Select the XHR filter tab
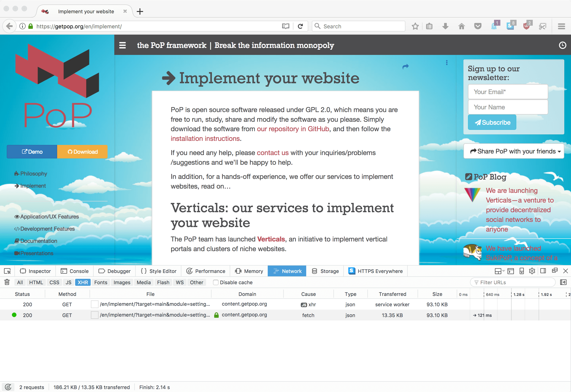Screen dimensions: 571x392 (82, 283)
